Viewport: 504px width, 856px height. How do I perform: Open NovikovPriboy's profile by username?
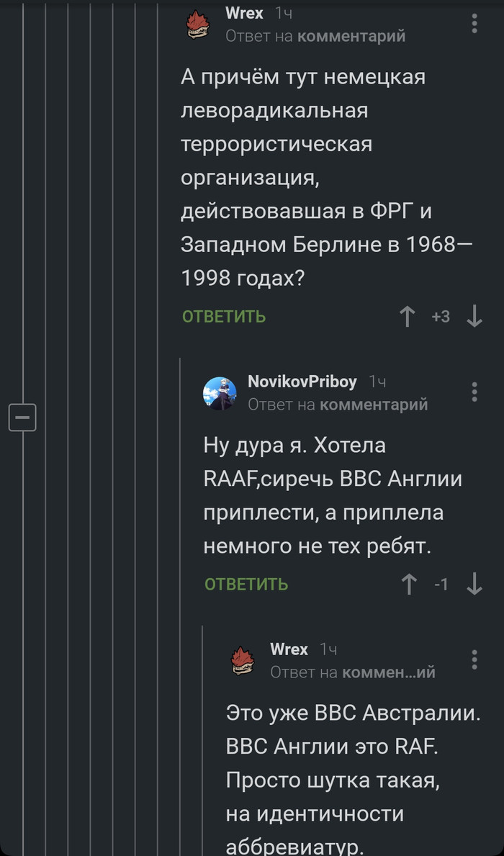pos(302,382)
